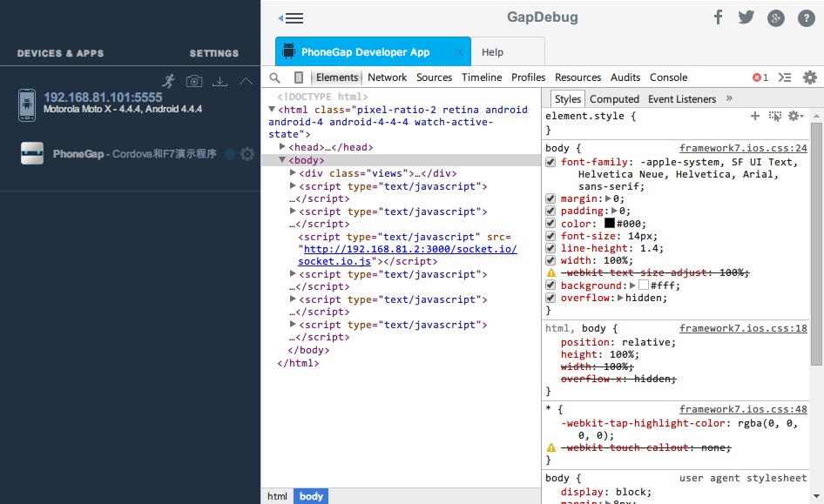Viewport: 824px width, 504px height.
Task: Switch to the Network panel
Action: tap(387, 77)
